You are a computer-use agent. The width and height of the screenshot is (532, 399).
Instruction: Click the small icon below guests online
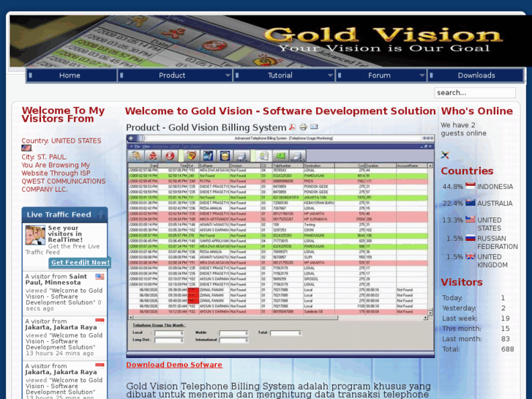pos(445,155)
